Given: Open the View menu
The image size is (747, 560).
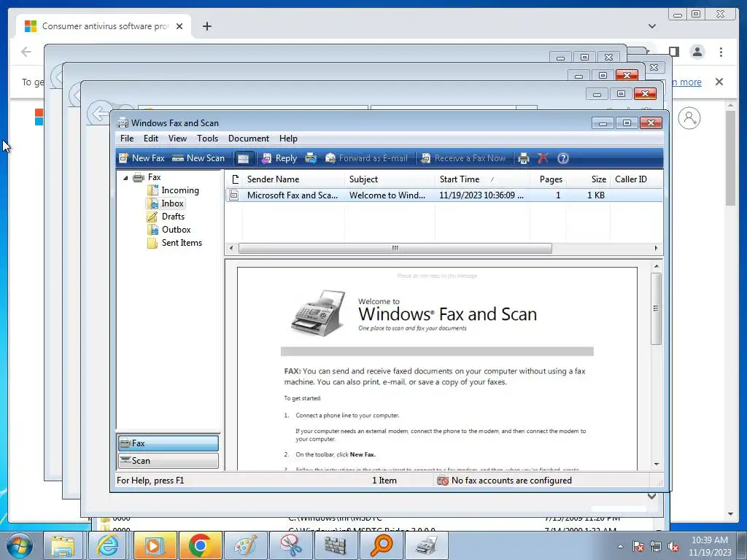Looking at the screenshot, I should [177, 139].
